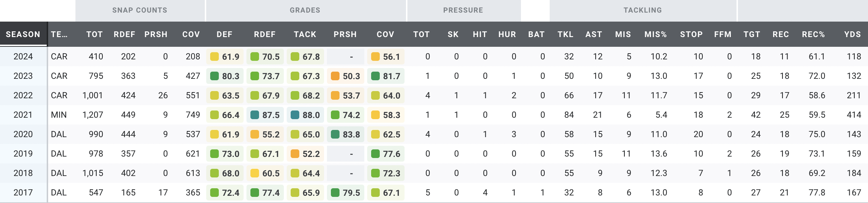This screenshot has height=203, width=868.
Task: Sort by the STOP column header
Action: [x=691, y=35]
